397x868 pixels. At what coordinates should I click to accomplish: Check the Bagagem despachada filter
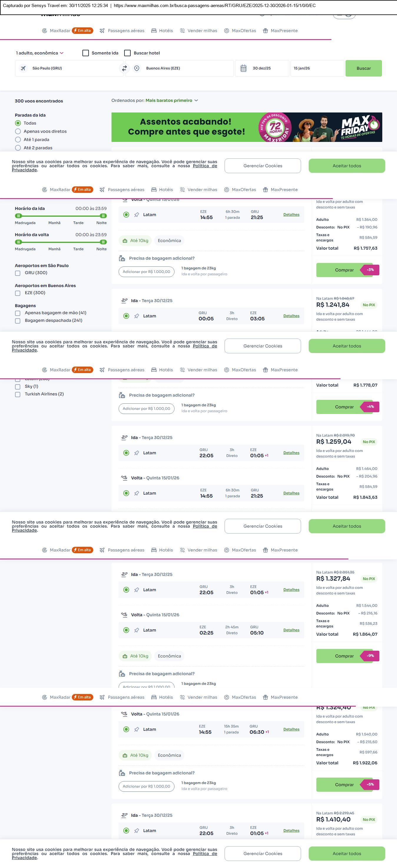click(17, 321)
